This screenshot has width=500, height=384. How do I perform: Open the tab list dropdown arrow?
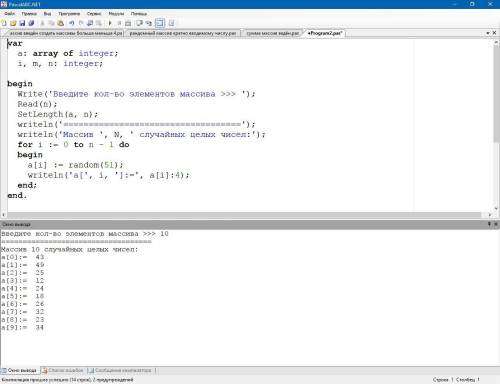(488, 33)
